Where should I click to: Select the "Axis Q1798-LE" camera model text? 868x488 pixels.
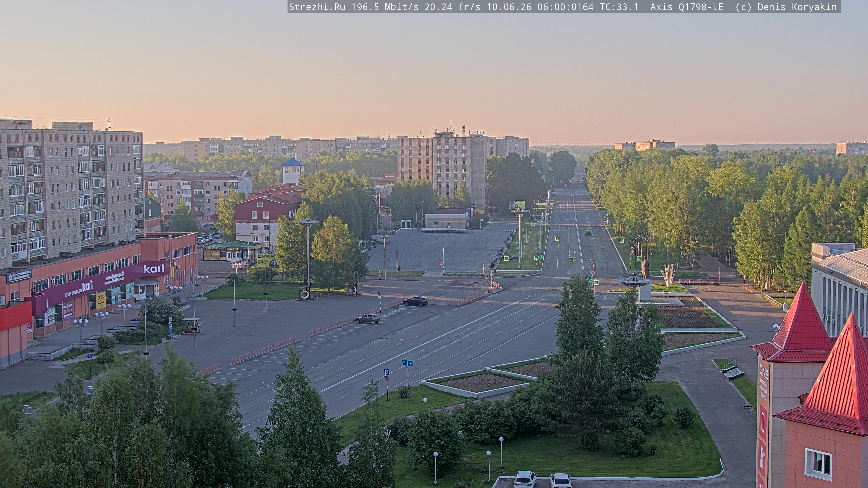[x=687, y=7]
